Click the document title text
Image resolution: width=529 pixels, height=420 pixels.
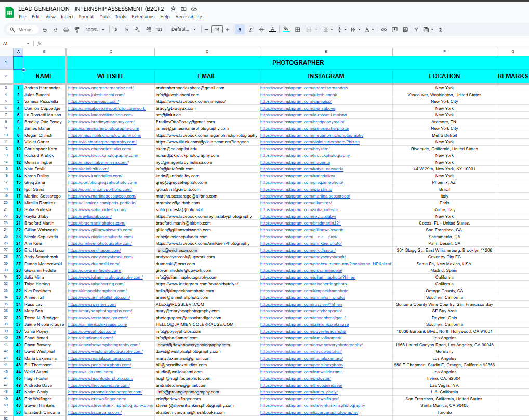pos(91,9)
